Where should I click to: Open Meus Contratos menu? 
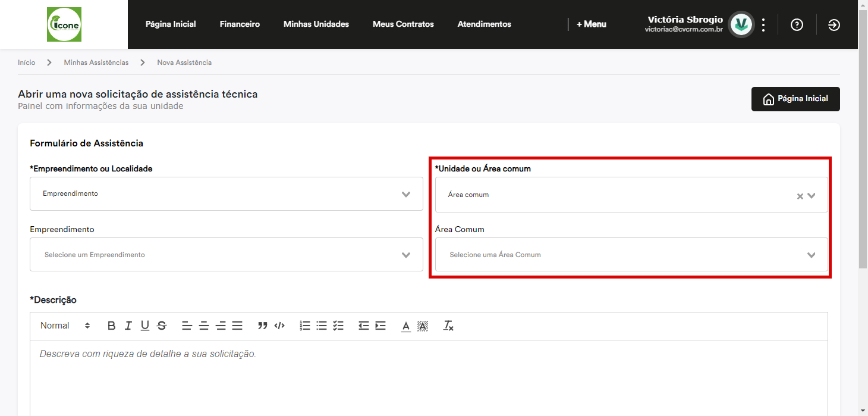click(x=403, y=24)
